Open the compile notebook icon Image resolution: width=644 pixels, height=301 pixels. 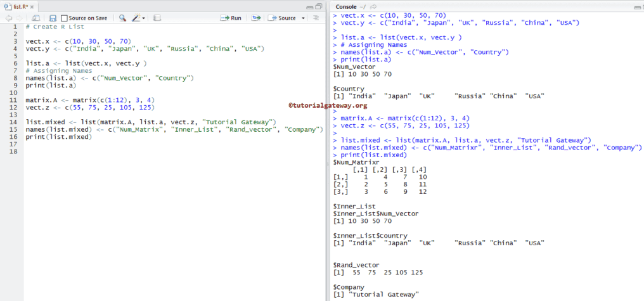[x=157, y=18]
